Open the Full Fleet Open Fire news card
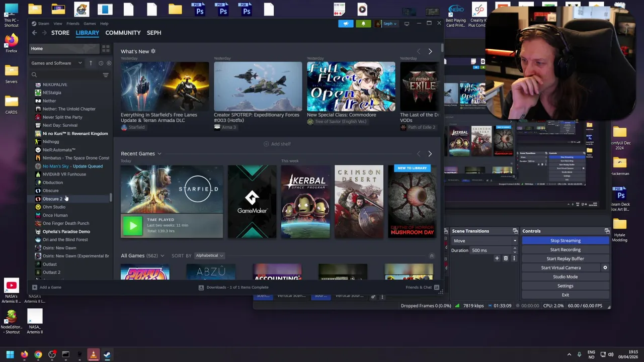The image size is (644, 362). coord(351,86)
